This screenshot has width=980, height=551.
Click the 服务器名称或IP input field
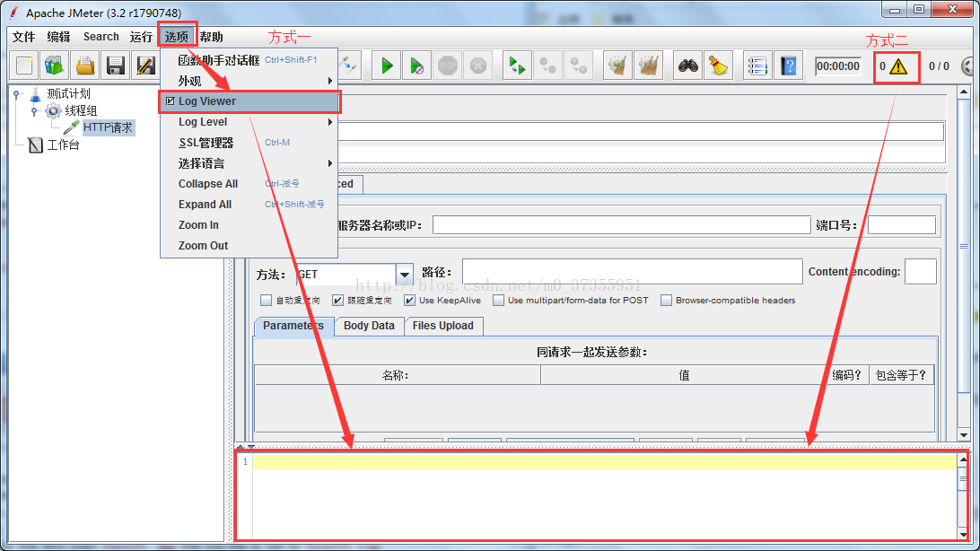[622, 225]
